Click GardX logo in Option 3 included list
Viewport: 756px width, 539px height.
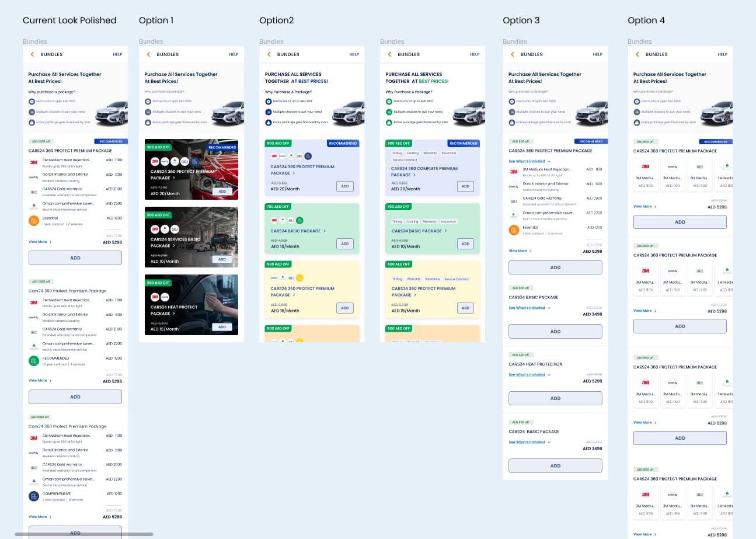(514, 186)
